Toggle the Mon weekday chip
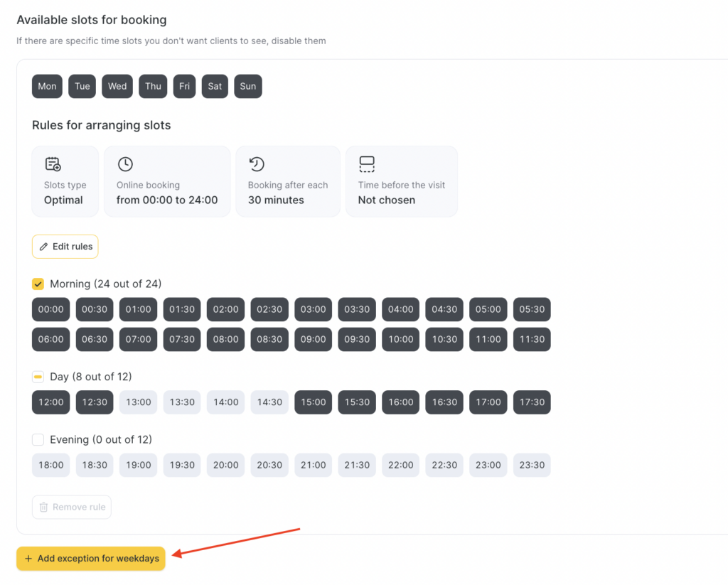This screenshot has height=585, width=728. 47,87
